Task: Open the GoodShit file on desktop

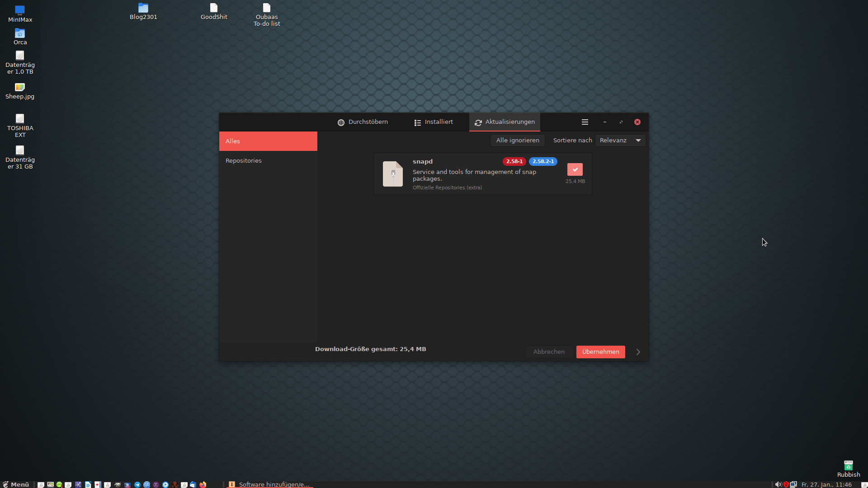Action: coord(214,12)
